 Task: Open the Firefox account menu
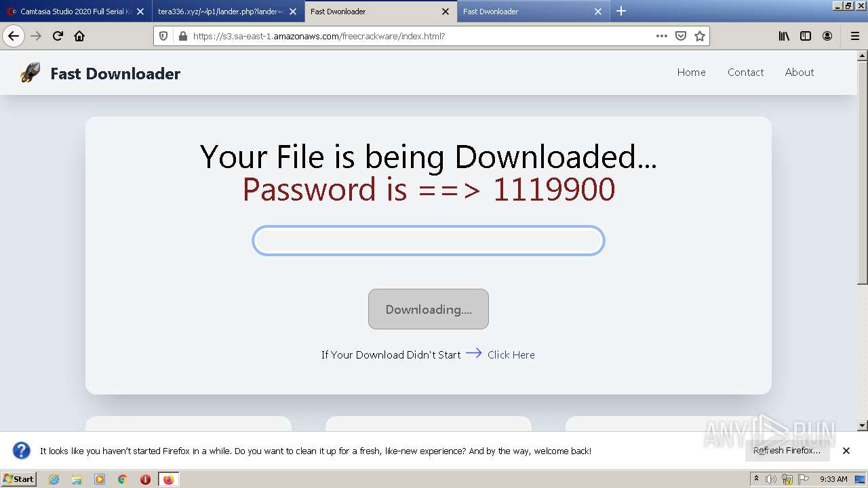pos(827,36)
